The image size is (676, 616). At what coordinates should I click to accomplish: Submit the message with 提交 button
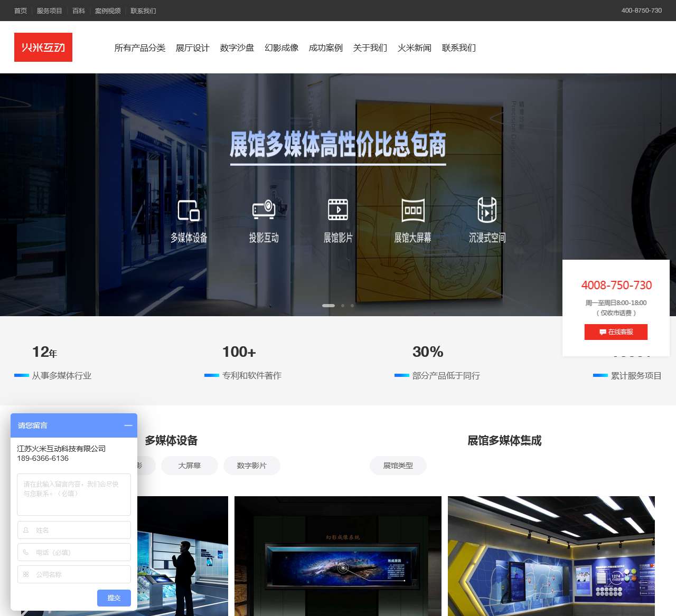point(114,598)
